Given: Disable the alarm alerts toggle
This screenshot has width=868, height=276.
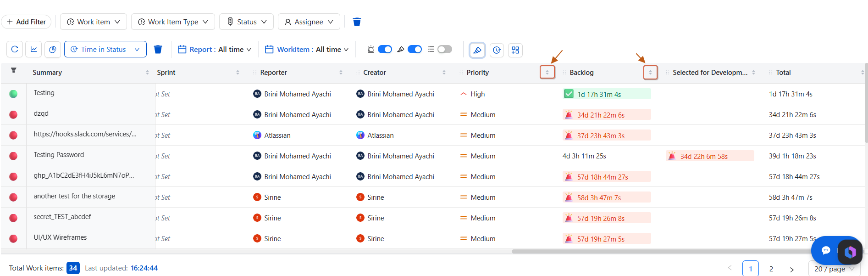Looking at the screenshot, I should 385,49.
